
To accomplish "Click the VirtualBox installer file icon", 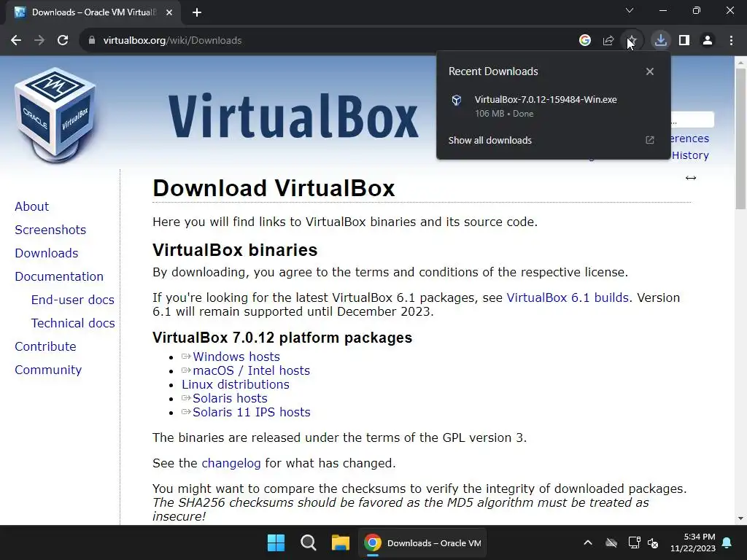I will click(x=457, y=100).
